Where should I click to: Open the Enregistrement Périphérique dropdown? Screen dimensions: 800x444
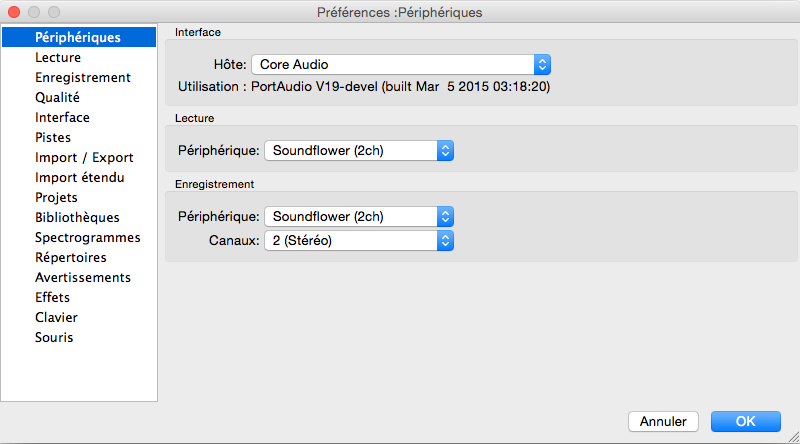click(359, 216)
